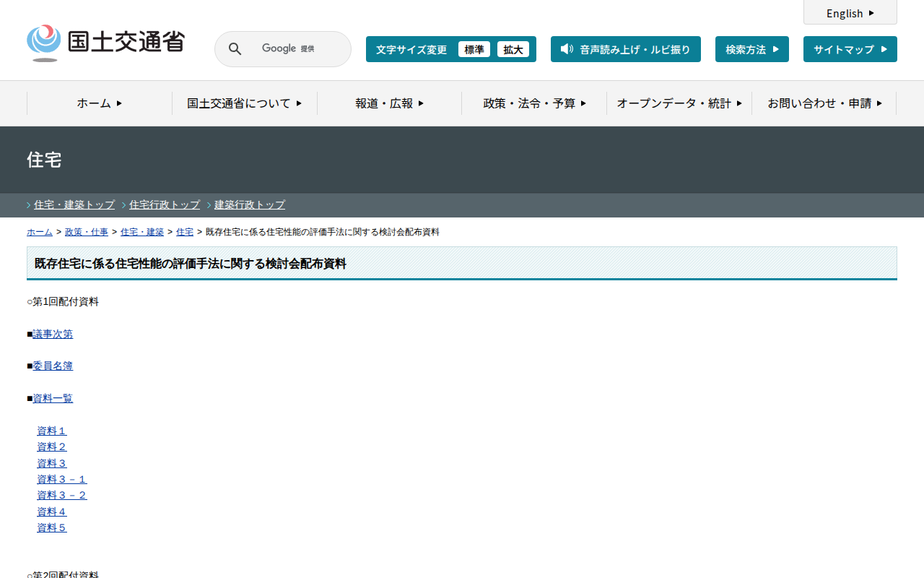
Task: Open the 検索方法 page
Action: [752, 49]
